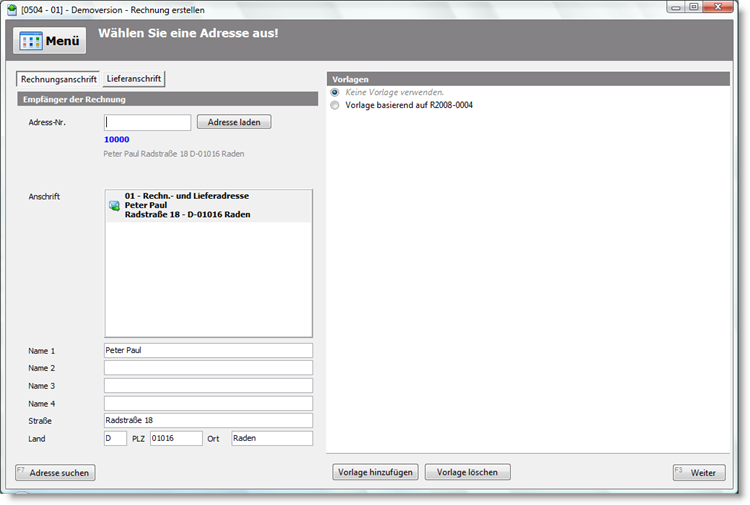Click the Vorlage löschen button
The width and height of the screenshot is (750, 505).
click(x=467, y=472)
